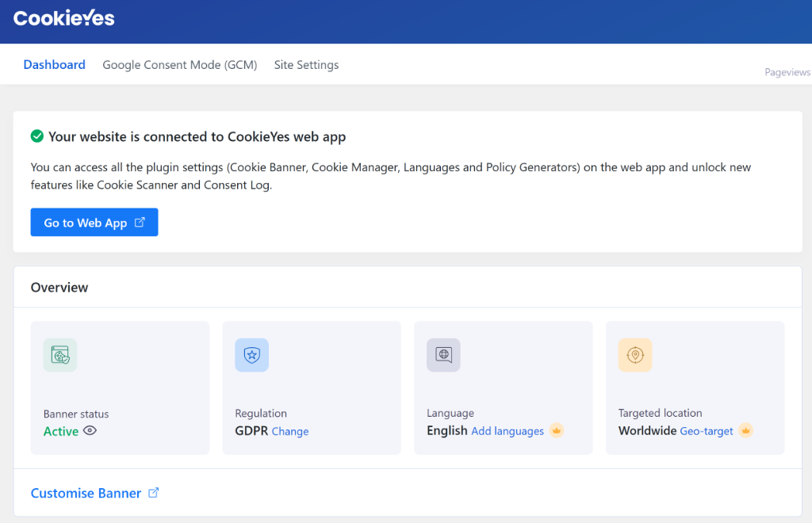Open the Site Settings tab

306,64
